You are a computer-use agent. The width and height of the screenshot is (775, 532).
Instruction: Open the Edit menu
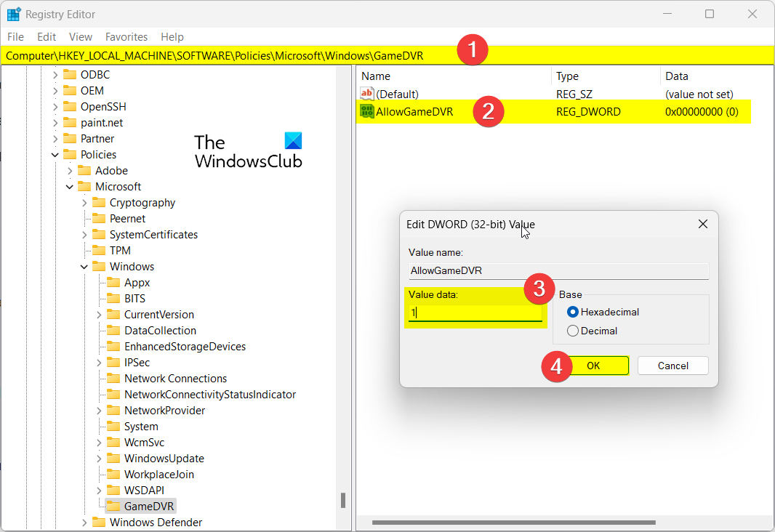pyautogui.click(x=47, y=37)
